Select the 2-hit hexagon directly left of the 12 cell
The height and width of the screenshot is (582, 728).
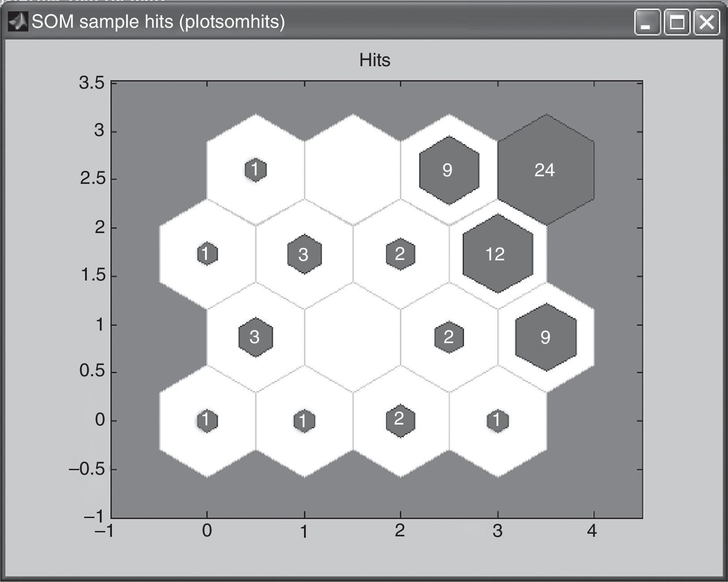pos(400,254)
